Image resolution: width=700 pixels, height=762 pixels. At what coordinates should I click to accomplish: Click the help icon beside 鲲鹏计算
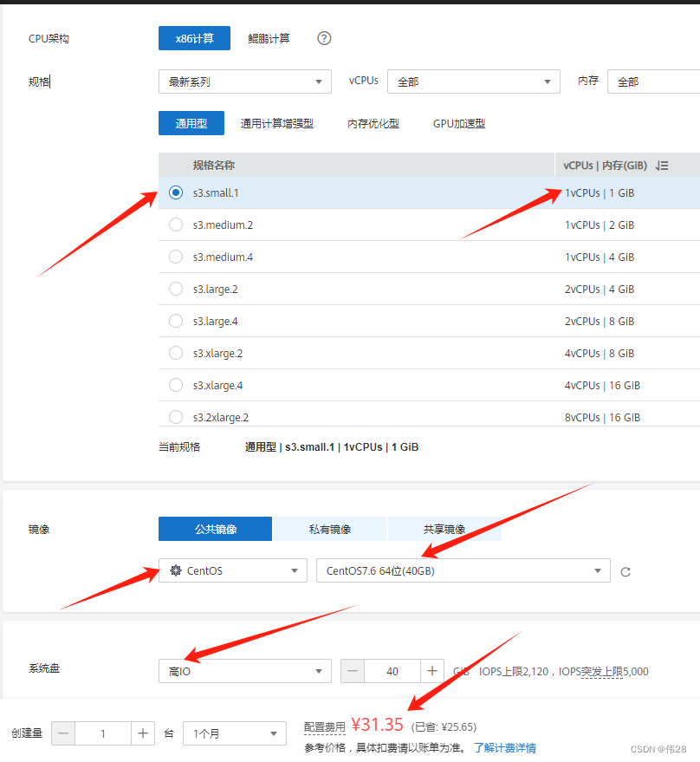click(x=323, y=37)
